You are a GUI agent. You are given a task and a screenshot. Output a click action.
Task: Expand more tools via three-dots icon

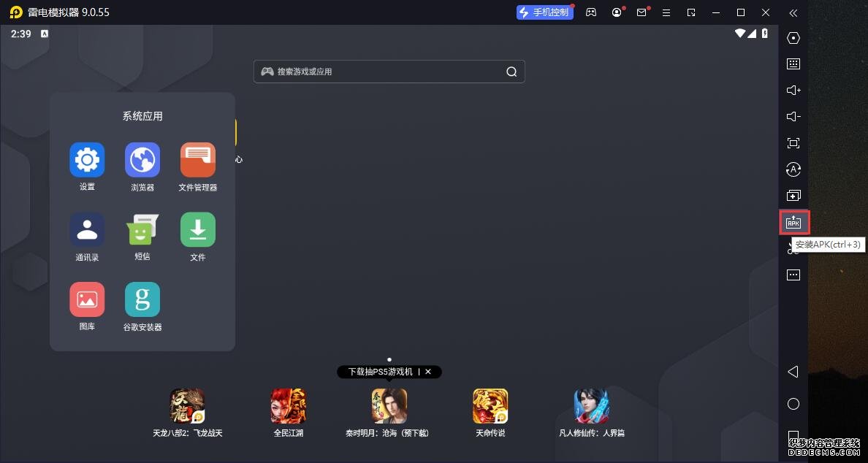pyautogui.click(x=793, y=275)
